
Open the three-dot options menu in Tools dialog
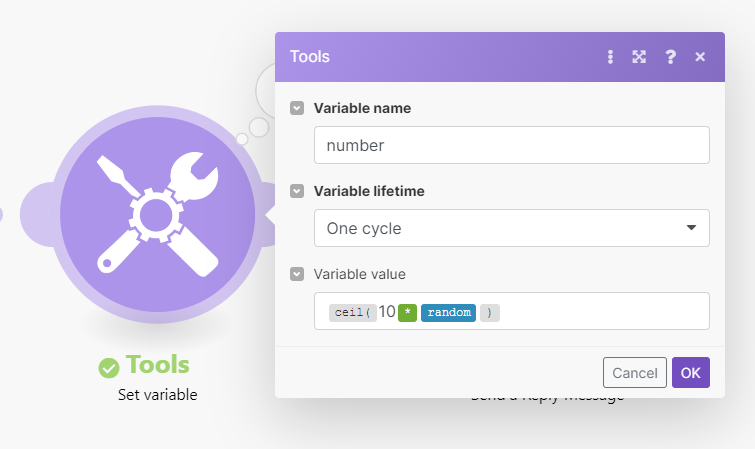[x=610, y=57]
